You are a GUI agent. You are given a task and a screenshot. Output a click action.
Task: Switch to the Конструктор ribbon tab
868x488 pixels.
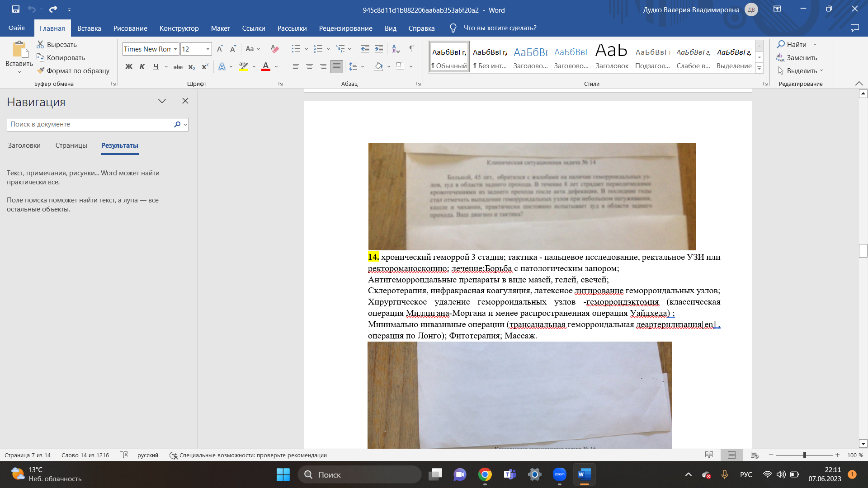coord(179,28)
